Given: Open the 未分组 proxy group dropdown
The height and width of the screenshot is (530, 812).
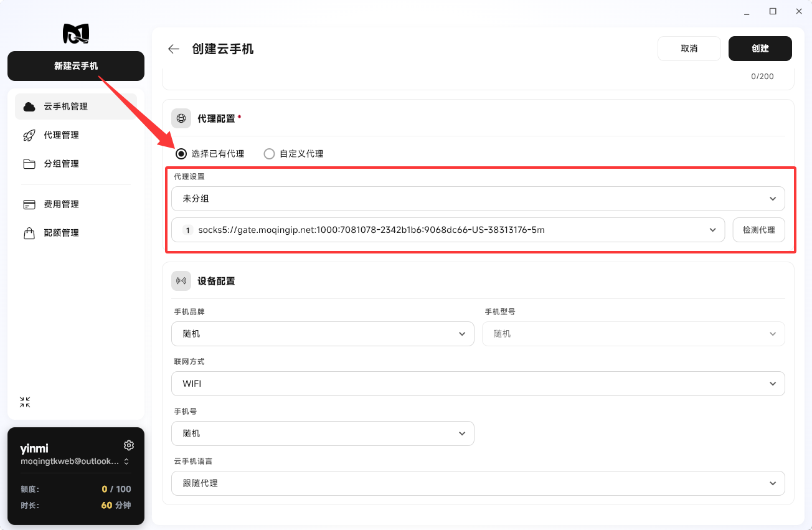Looking at the screenshot, I should click(478, 199).
